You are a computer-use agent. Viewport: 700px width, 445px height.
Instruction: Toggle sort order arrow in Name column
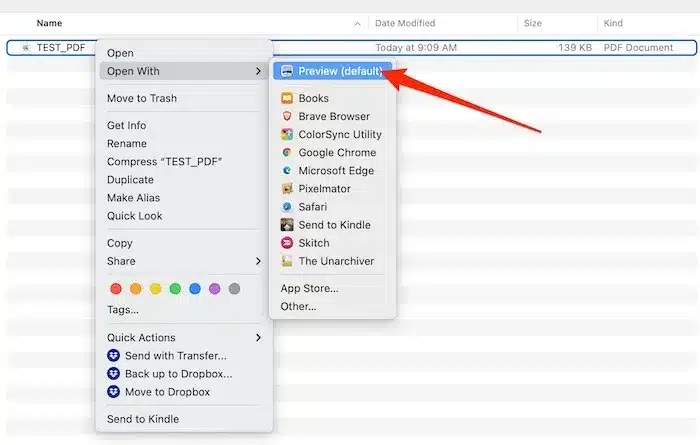[358, 24]
